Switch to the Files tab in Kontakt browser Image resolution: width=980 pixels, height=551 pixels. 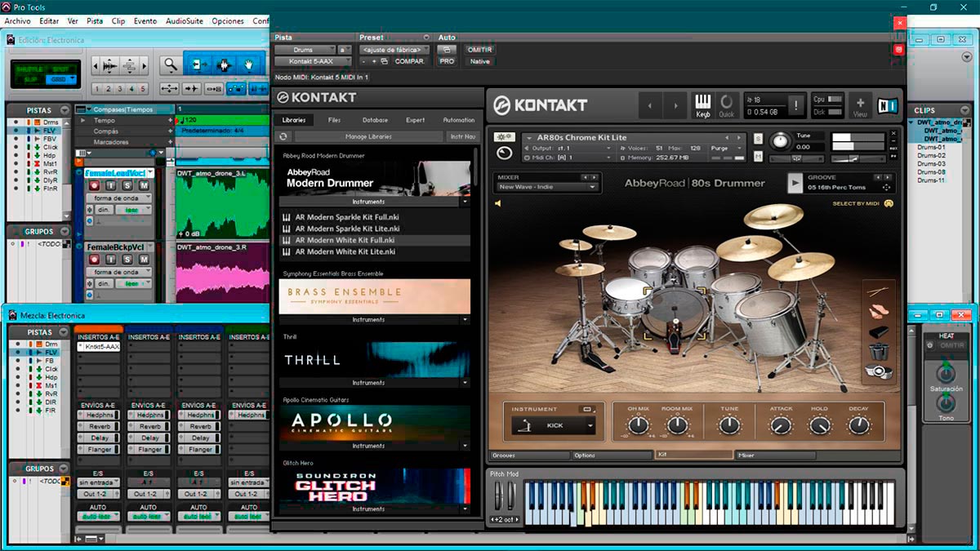pyautogui.click(x=335, y=120)
